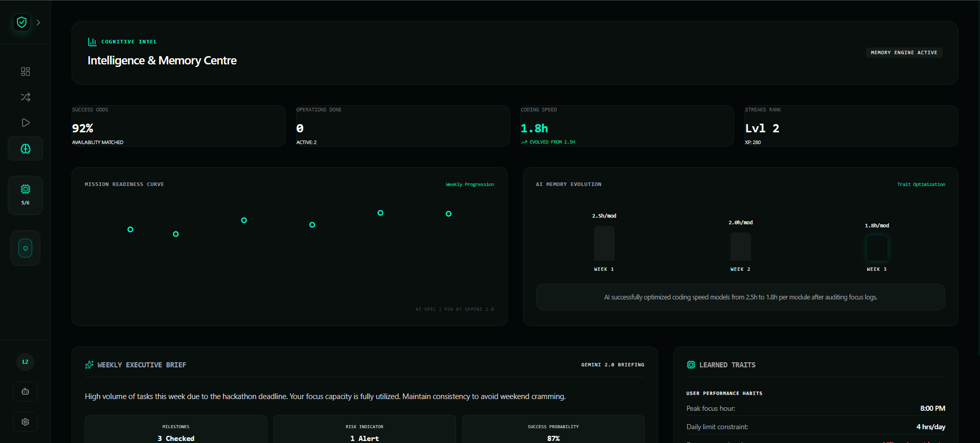Click the Mission Readiness Curve title

pos(124,184)
